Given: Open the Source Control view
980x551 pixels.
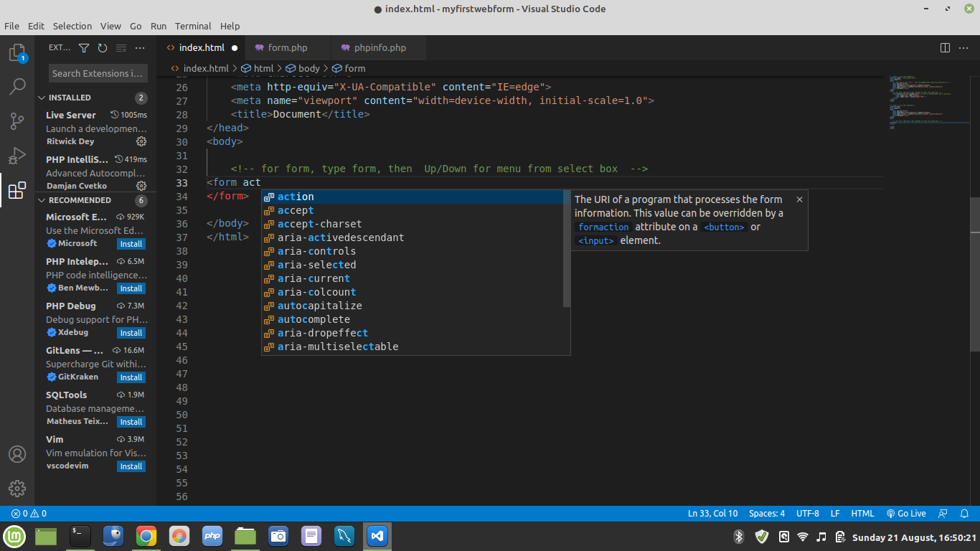Looking at the screenshot, I should (x=17, y=121).
